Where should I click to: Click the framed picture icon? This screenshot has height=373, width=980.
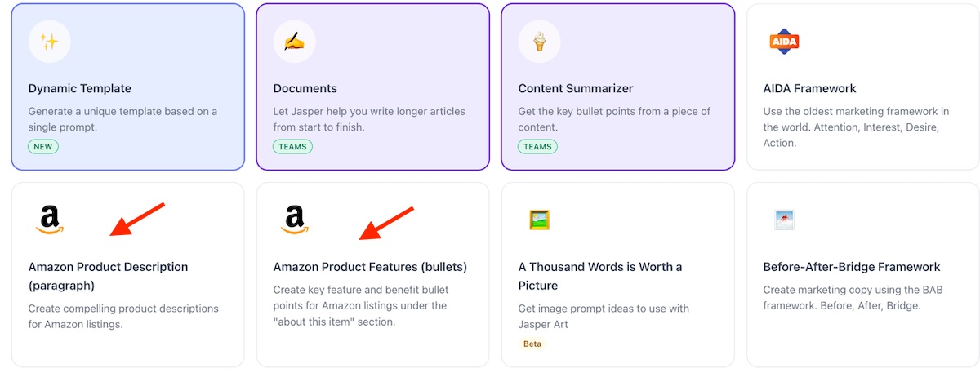tap(539, 220)
